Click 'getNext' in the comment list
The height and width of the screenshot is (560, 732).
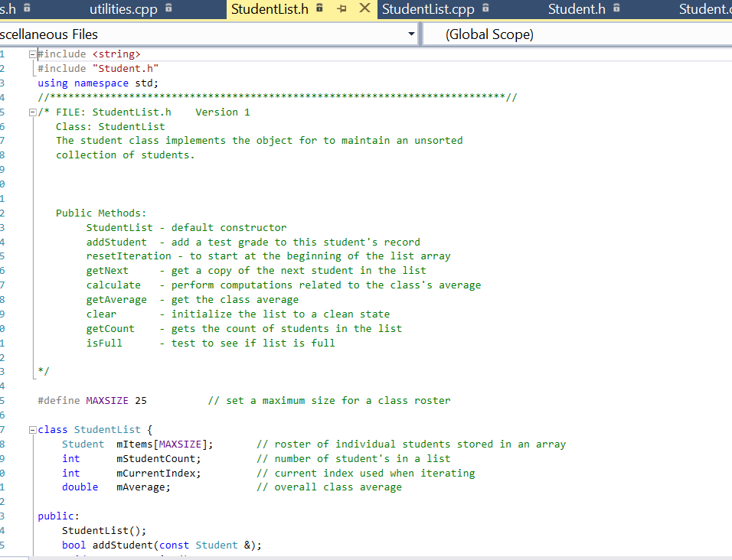tap(107, 271)
